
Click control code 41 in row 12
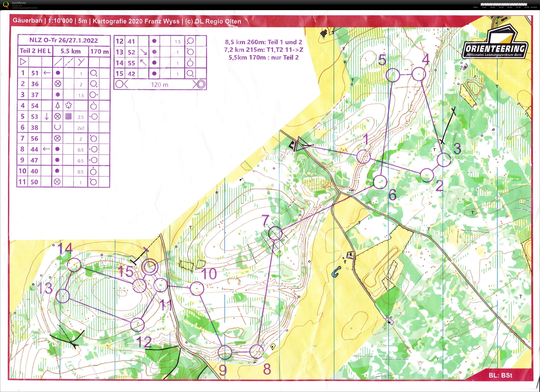point(131,41)
